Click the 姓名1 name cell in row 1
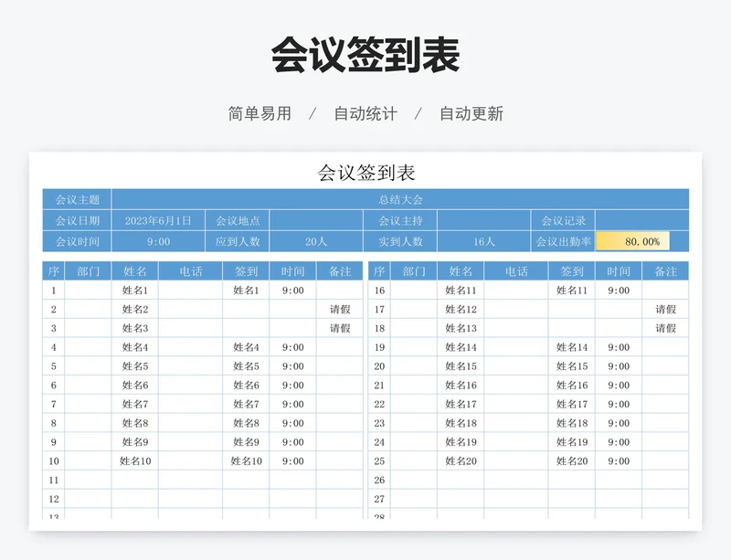 click(x=134, y=290)
